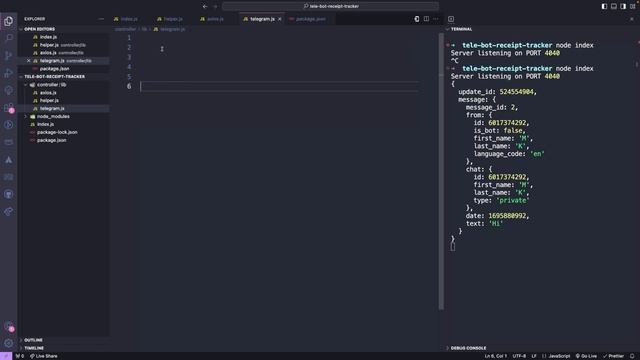The width and height of the screenshot is (640, 360).
Task: Click the maximize panel icon beside terminal
Action: click(451, 19)
